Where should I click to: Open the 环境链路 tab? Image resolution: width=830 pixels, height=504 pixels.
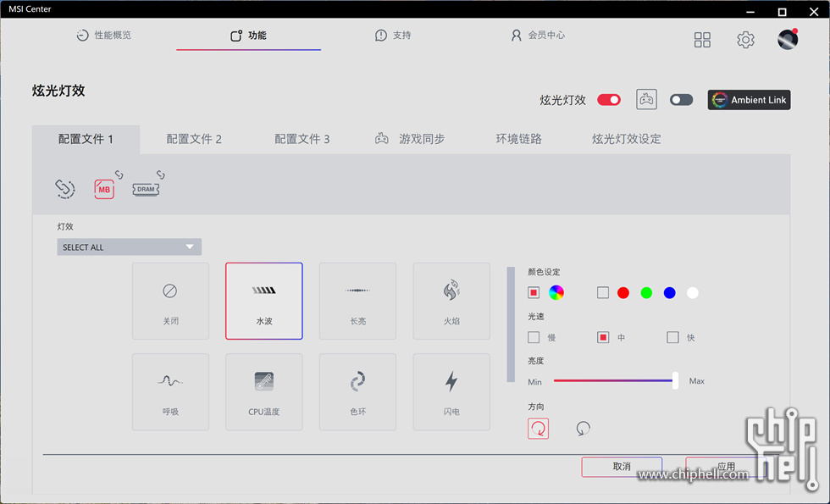[518, 139]
